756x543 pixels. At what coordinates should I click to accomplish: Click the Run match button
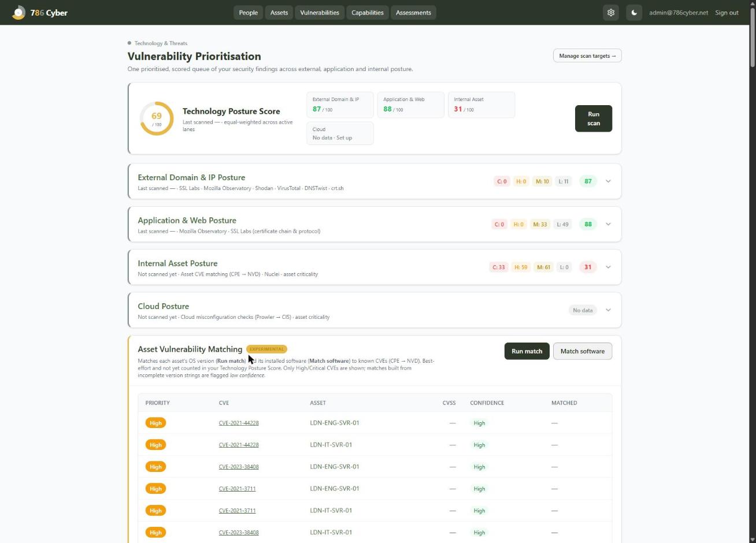click(x=527, y=351)
